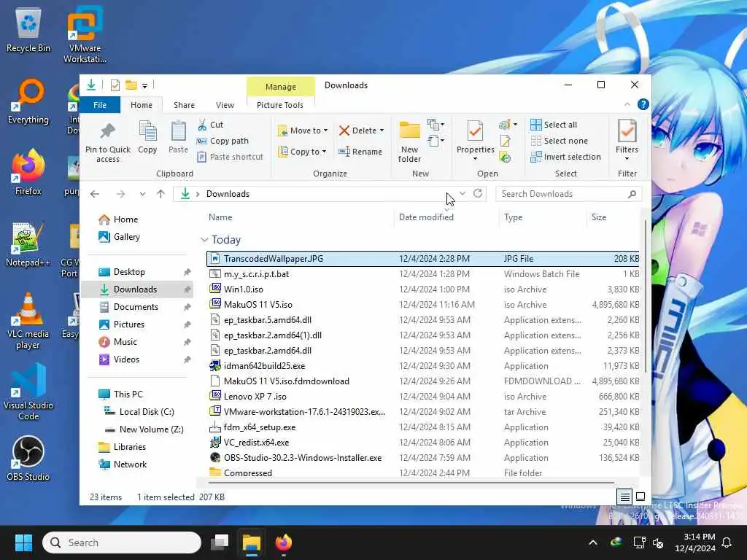
Task: Rename the selected file
Action: coord(360,152)
